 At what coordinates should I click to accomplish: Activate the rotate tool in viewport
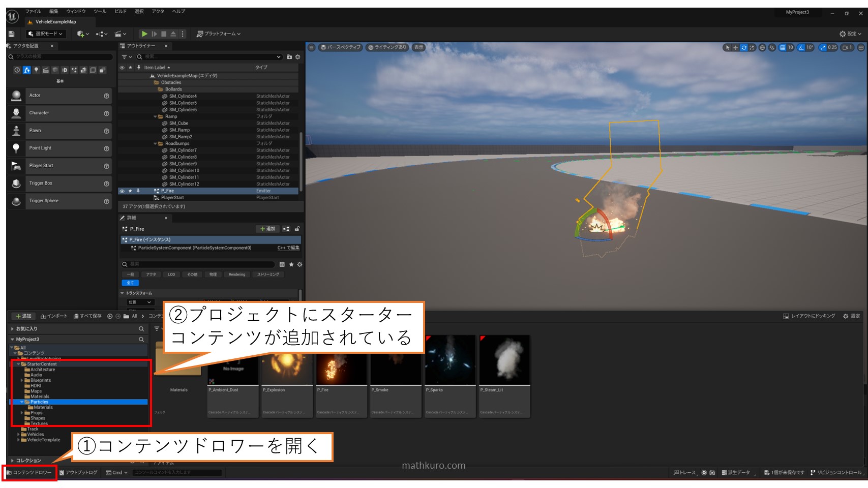click(x=744, y=47)
